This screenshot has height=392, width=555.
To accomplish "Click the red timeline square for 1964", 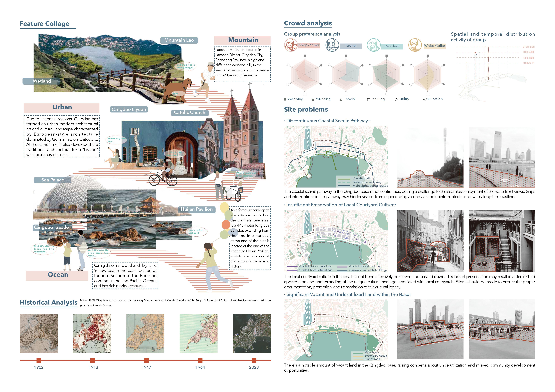I will (200, 360).
